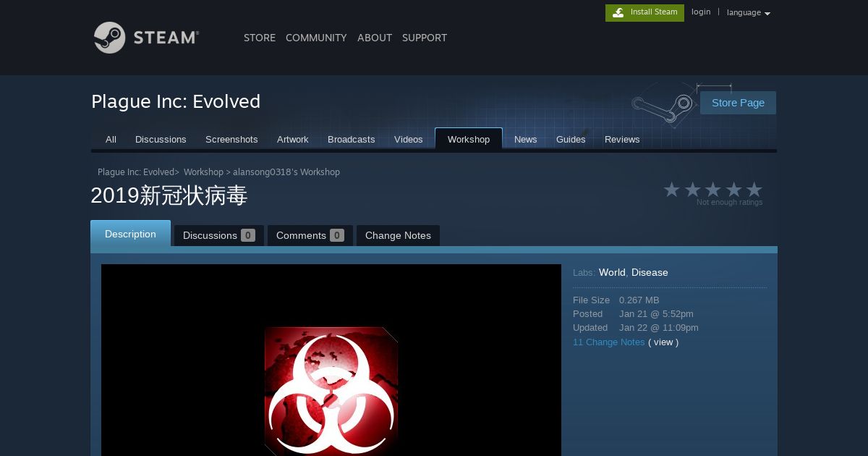
Task: Select the Description tab
Action: point(130,234)
